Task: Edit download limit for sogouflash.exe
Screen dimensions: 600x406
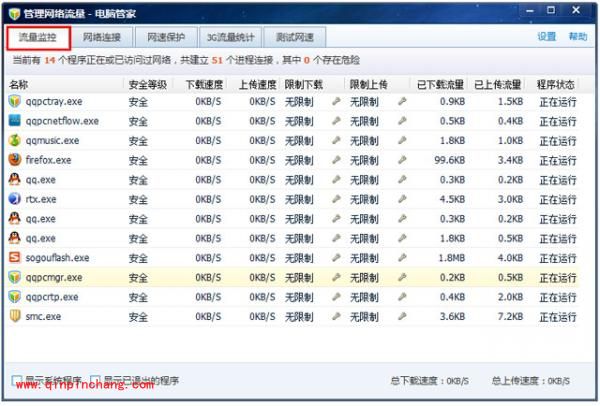Action: tap(336, 258)
